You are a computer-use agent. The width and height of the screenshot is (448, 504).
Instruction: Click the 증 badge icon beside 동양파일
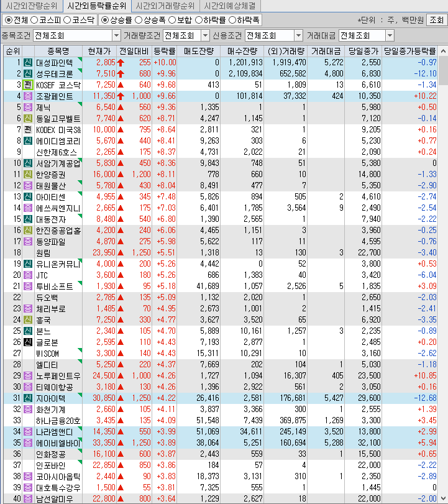click(x=28, y=241)
